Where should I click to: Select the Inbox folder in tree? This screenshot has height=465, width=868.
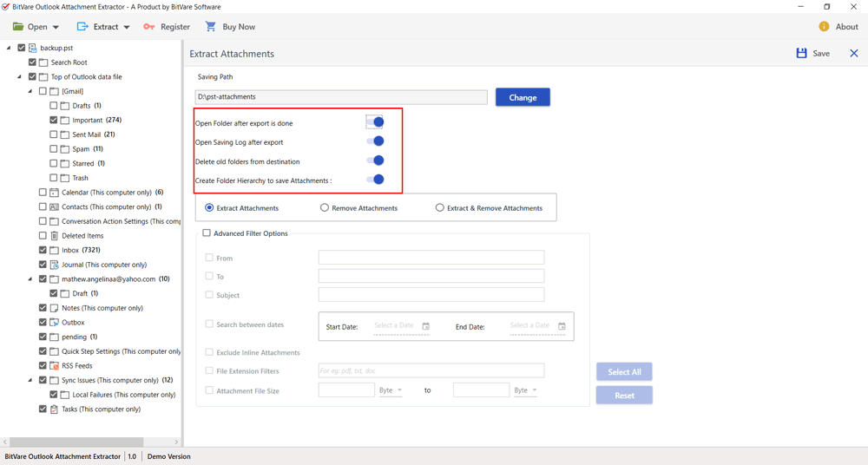[70, 251]
